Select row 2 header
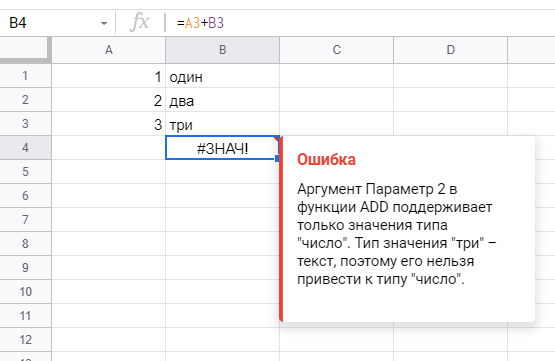The image size is (555, 361). tap(25, 100)
